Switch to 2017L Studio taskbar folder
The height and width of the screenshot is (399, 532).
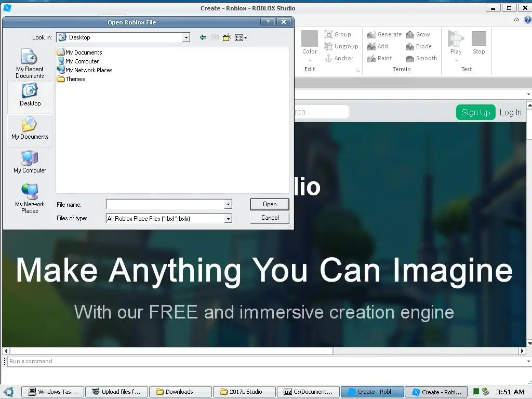click(244, 392)
